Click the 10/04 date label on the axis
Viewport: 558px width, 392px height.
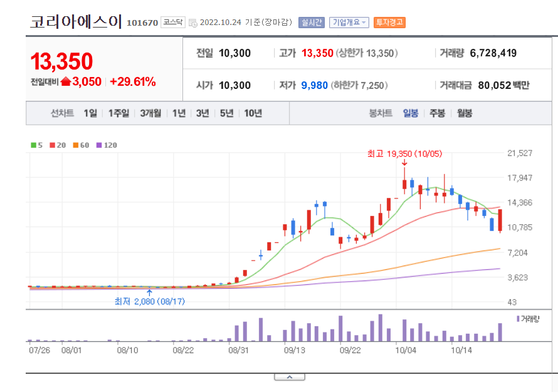[x=405, y=351]
